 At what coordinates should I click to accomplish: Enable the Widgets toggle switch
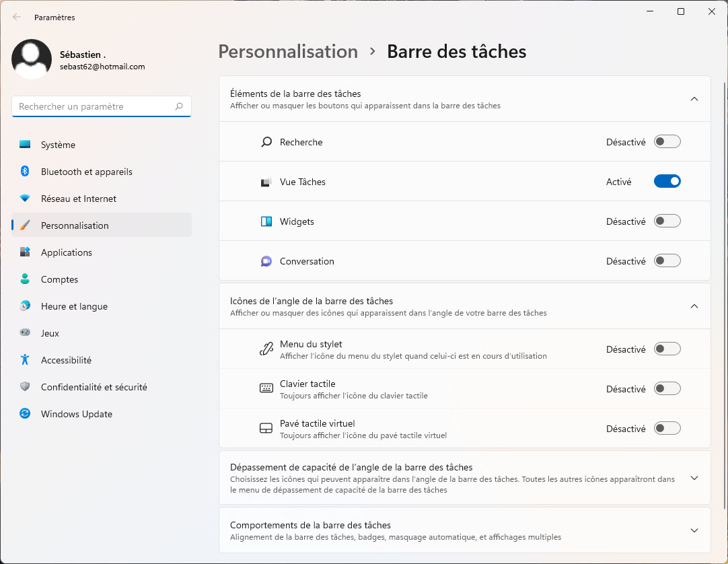tap(667, 221)
